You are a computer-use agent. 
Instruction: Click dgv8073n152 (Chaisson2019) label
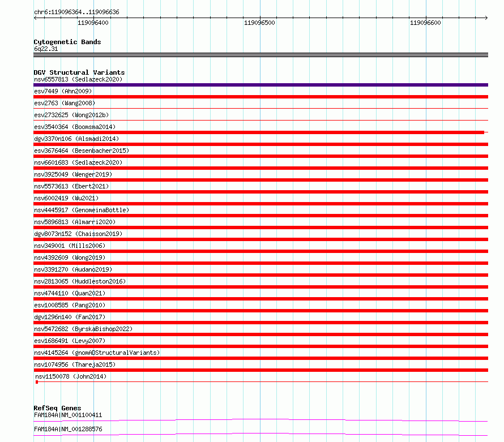pos(78,234)
